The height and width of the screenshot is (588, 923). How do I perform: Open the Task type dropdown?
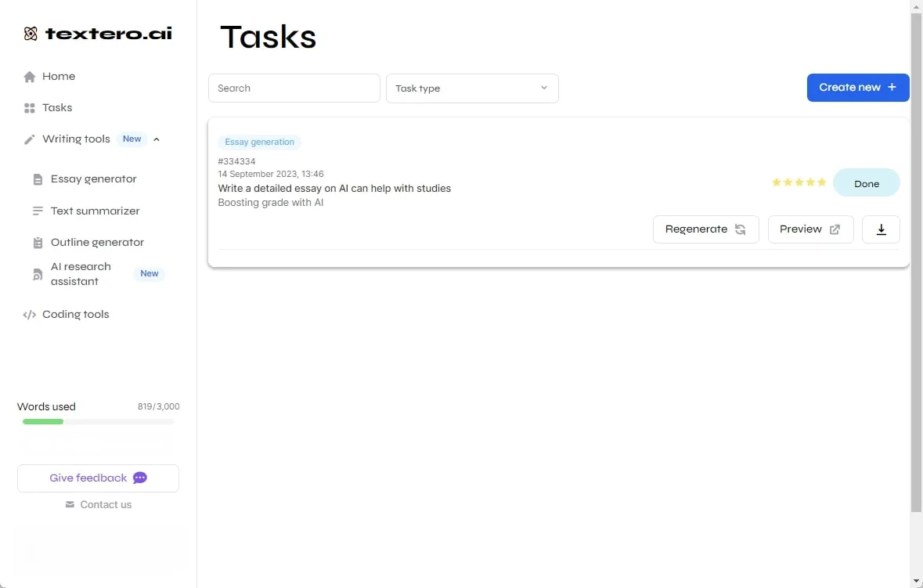coord(472,88)
